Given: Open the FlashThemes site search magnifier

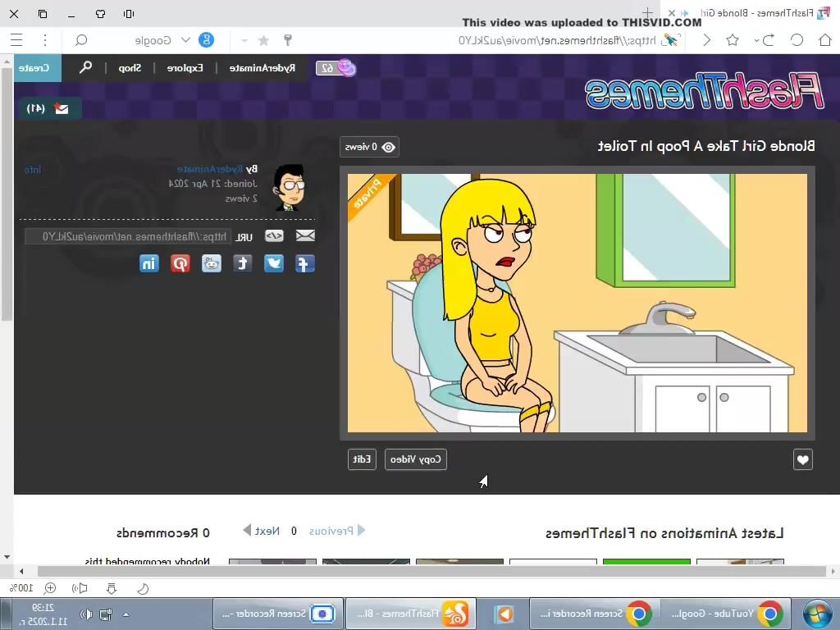Looking at the screenshot, I should click(85, 67).
